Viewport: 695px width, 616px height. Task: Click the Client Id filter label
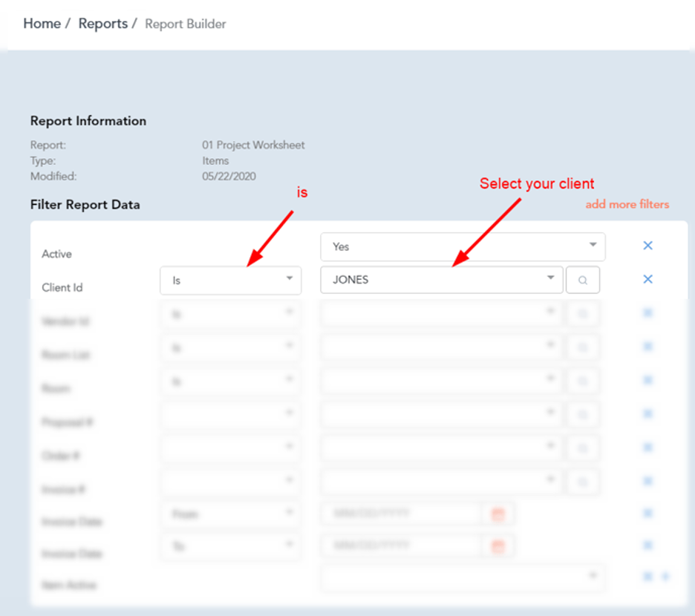[x=62, y=288]
